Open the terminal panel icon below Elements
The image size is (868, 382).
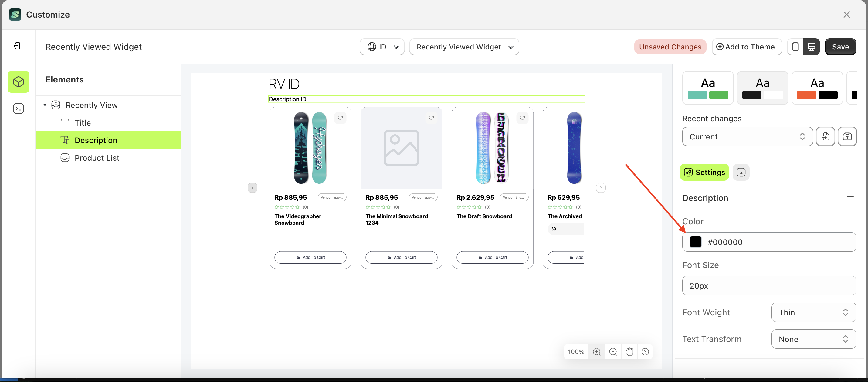(18, 108)
